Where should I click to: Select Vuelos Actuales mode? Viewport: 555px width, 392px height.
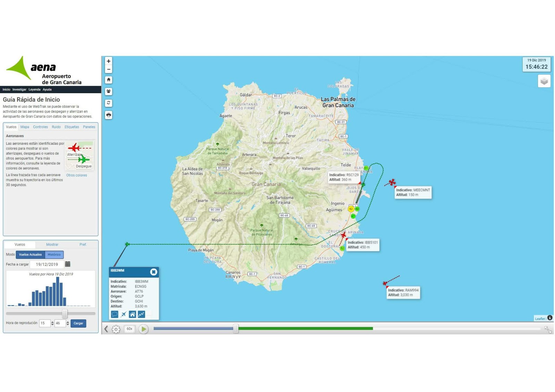(30, 255)
